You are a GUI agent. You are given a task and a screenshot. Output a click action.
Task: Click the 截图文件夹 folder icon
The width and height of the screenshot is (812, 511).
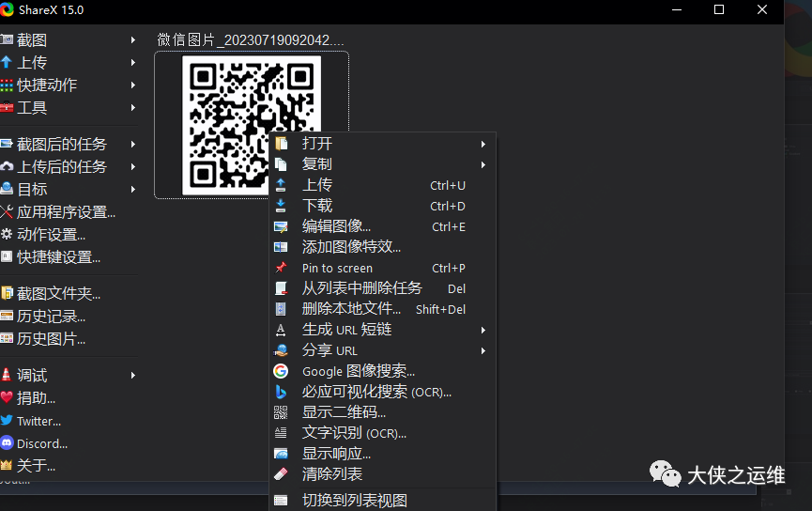(x=7, y=293)
